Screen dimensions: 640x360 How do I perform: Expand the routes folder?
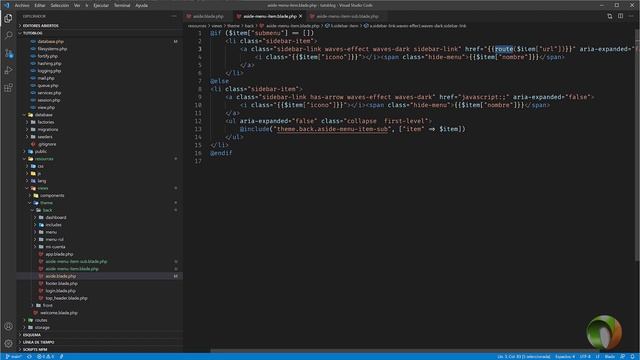pyautogui.click(x=41, y=320)
